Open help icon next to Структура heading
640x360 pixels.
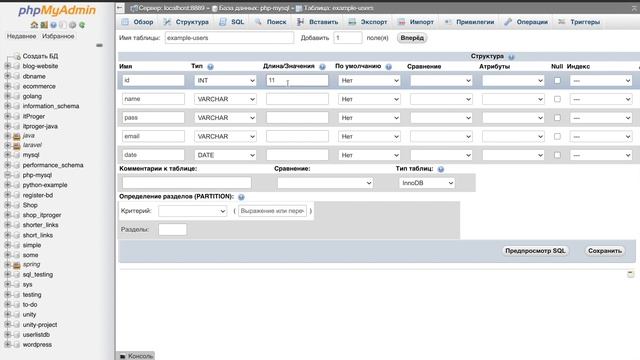point(511,57)
